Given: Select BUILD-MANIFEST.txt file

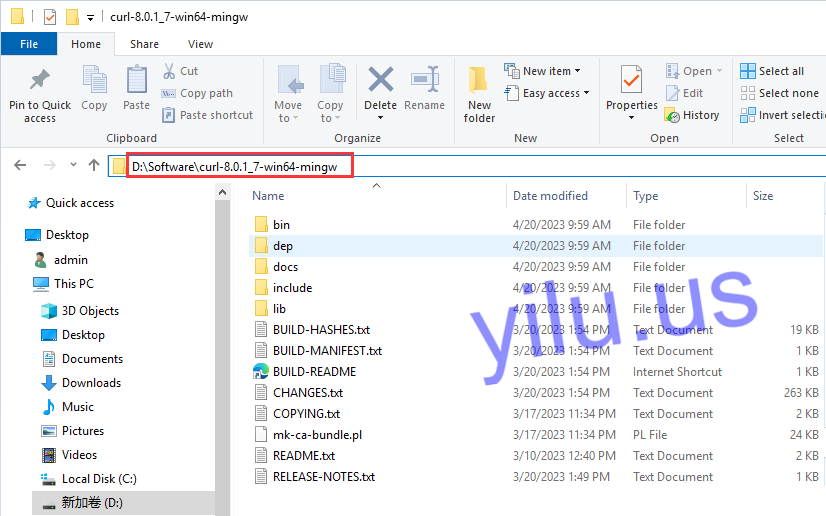Looking at the screenshot, I should pyautogui.click(x=535, y=351).
